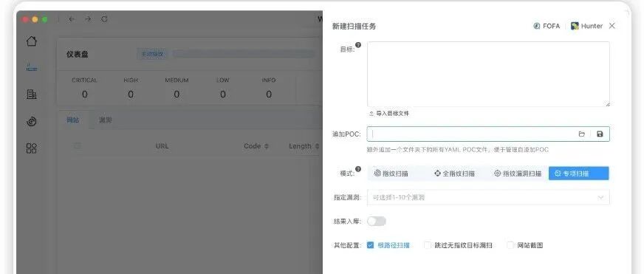The image size is (644, 274).
Task: Open Hunter search import
Action: 587,26
